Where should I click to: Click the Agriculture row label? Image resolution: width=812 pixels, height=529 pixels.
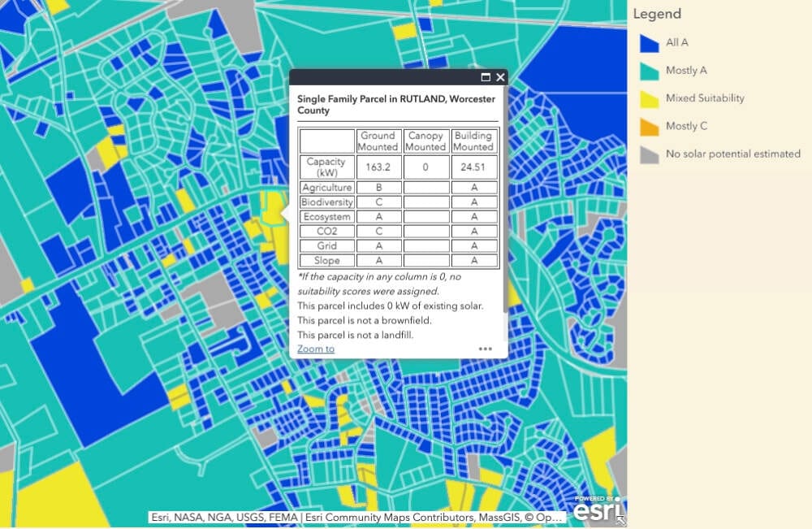tap(326, 187)
